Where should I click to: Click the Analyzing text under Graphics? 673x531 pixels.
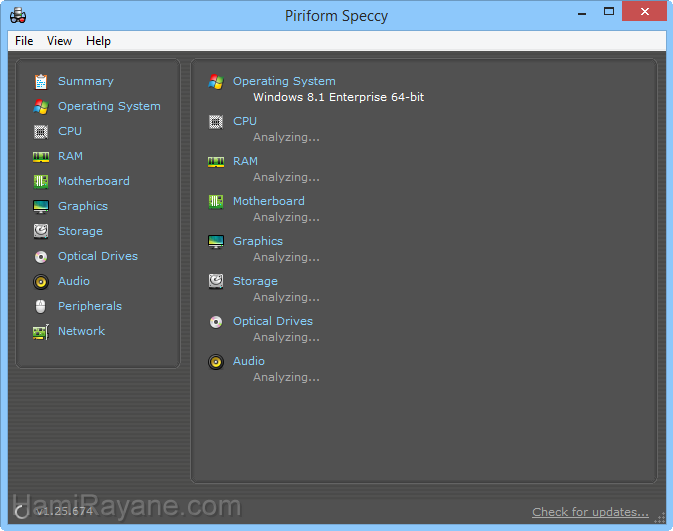pos(286,257)
